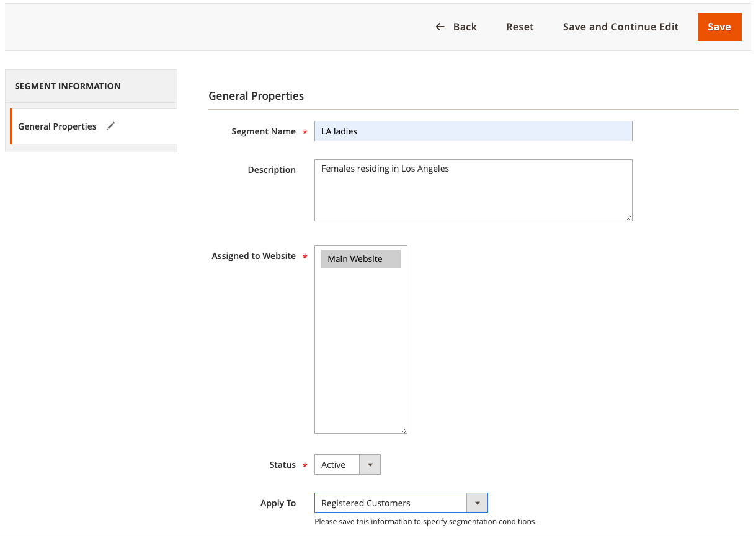The height and width of the screenshot is (536, 756).
Task: Click resize grip of the website list box
Action: pos(404,430)
